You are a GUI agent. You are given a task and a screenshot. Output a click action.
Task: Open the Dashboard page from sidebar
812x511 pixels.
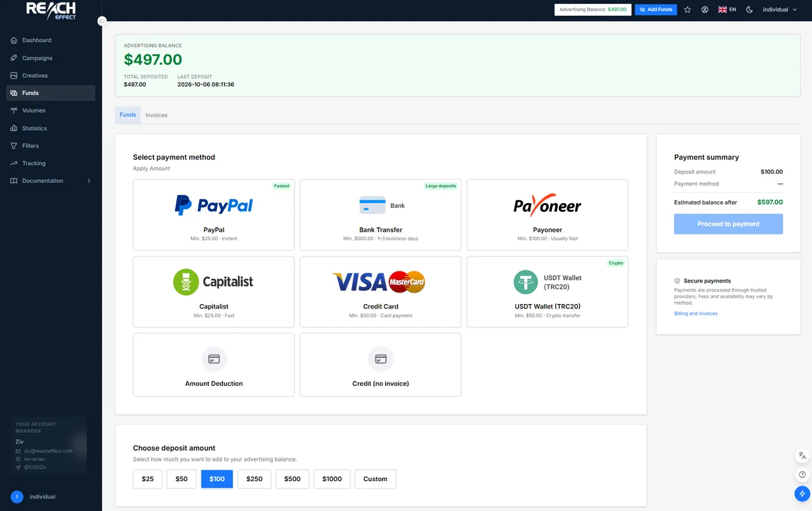51,40
